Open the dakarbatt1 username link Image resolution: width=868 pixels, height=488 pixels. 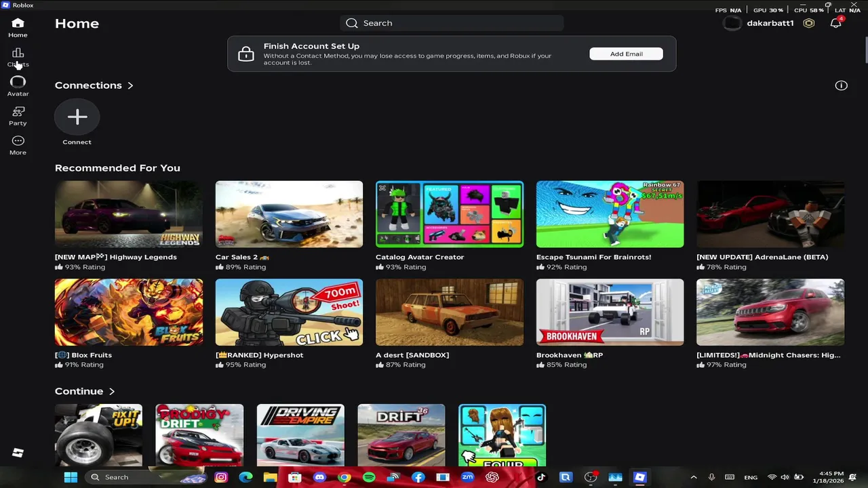pyautogui.click(x=770, y=23)
